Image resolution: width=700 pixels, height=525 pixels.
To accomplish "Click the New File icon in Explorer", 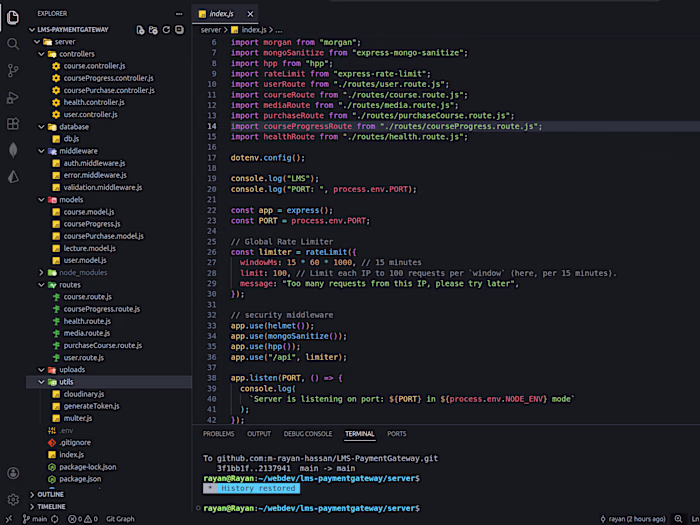I will tap(140, 29).
